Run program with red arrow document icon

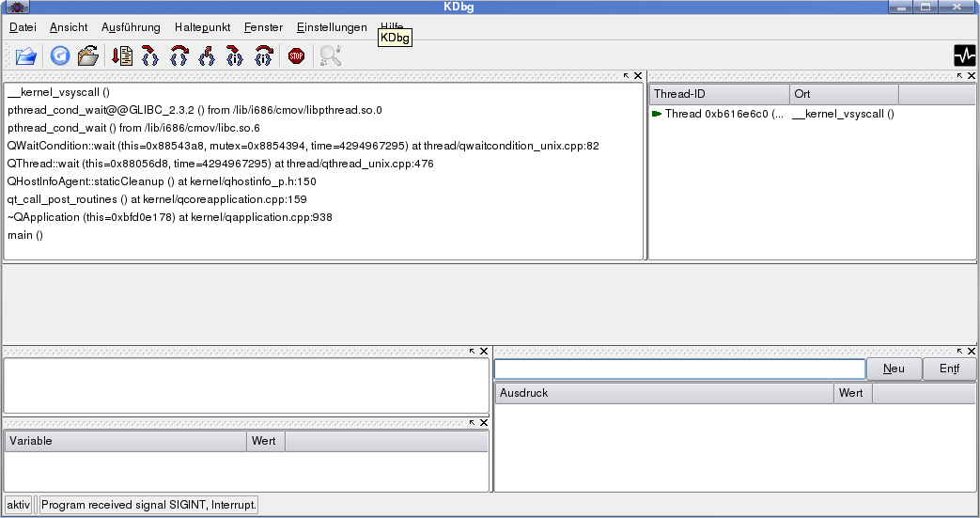coord(122,56)
